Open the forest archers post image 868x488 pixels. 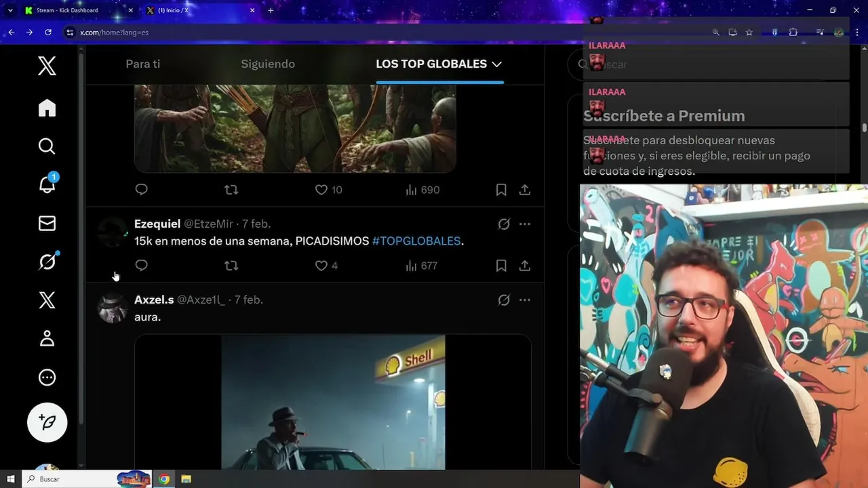pos(295,129)
